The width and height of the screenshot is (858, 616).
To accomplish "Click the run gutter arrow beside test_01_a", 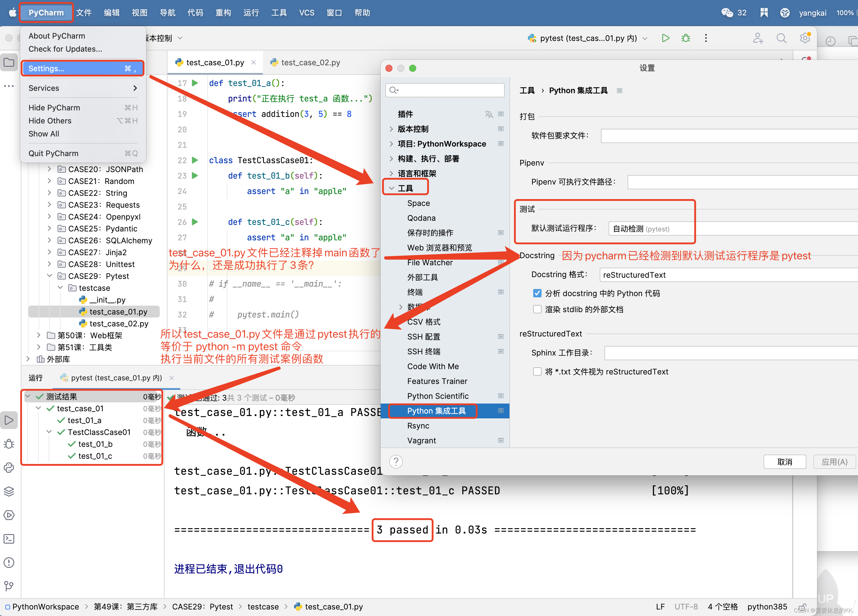I will 195,83.
